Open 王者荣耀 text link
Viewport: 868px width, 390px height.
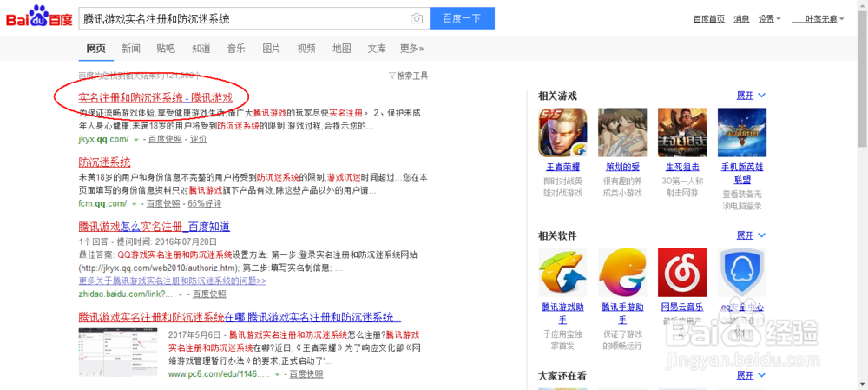562,167
